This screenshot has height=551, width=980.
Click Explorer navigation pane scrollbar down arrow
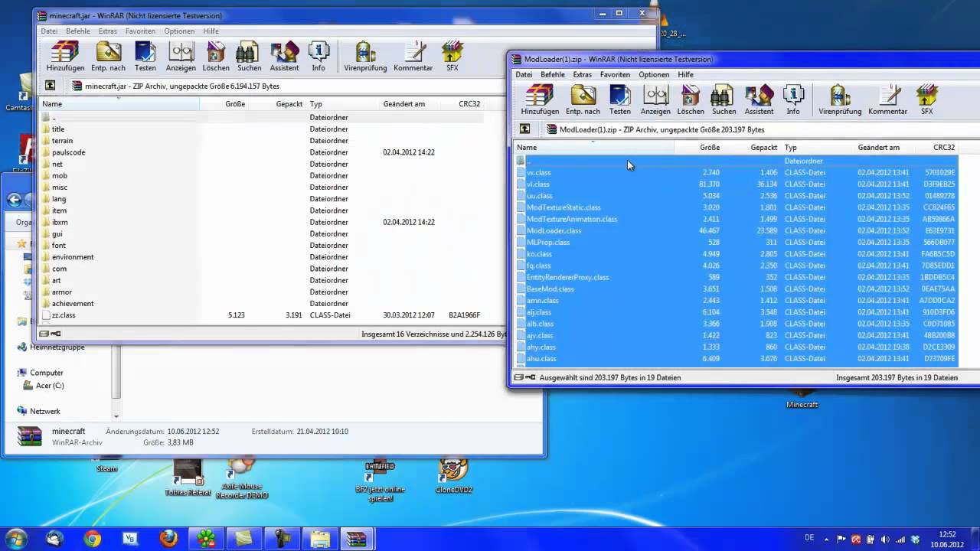click(116, 416)
